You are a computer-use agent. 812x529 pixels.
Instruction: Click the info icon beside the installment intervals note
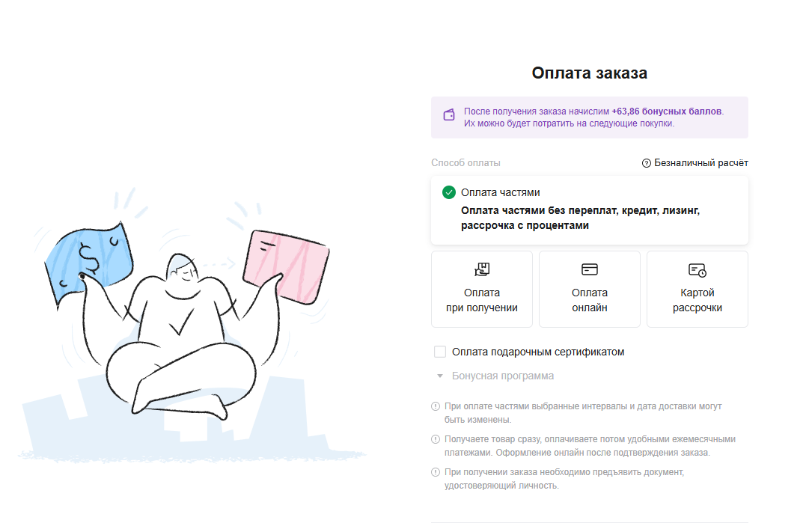[436, 406]
